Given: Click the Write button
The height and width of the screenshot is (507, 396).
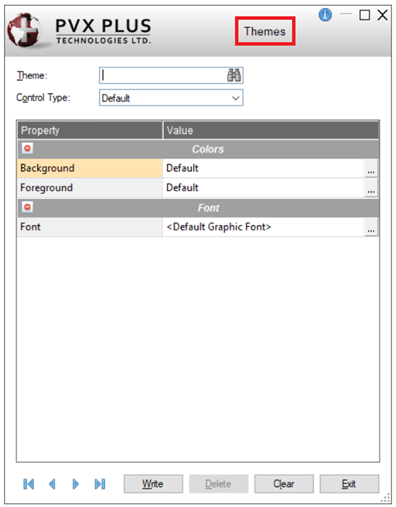Looking at the screenshot, I should click(153, 484).
